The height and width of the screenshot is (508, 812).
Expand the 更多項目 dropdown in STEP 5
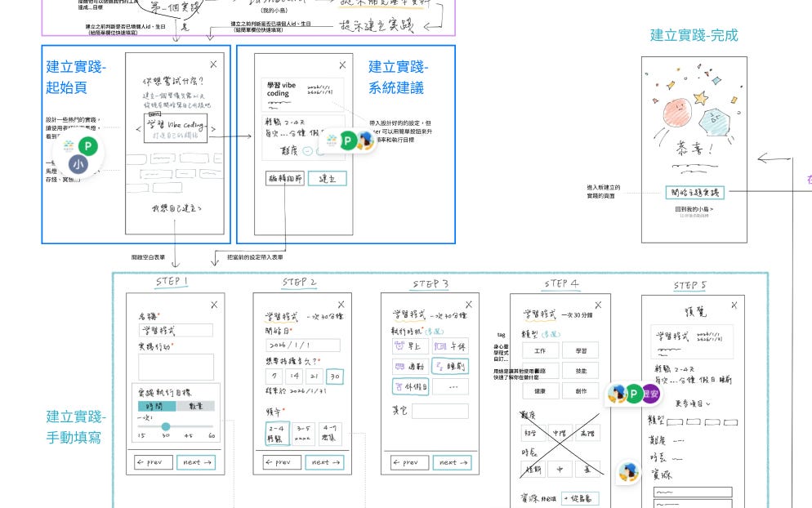(693, 403)
